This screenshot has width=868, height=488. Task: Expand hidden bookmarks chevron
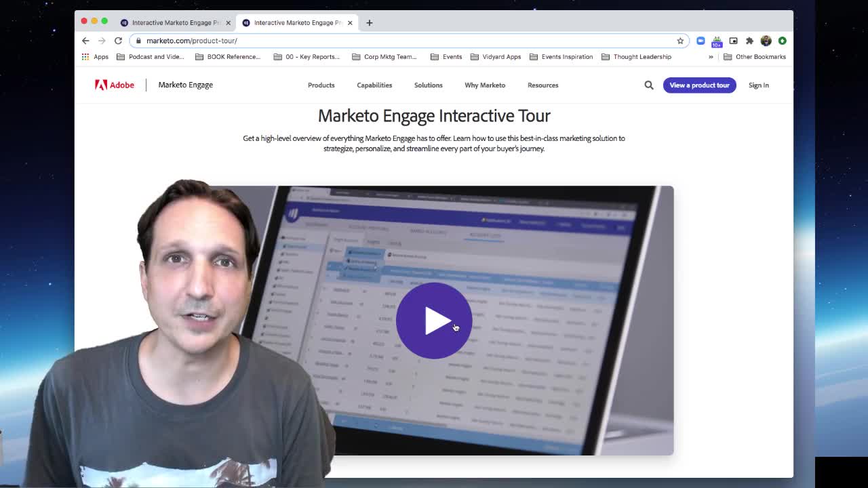(x=711, y=57)
